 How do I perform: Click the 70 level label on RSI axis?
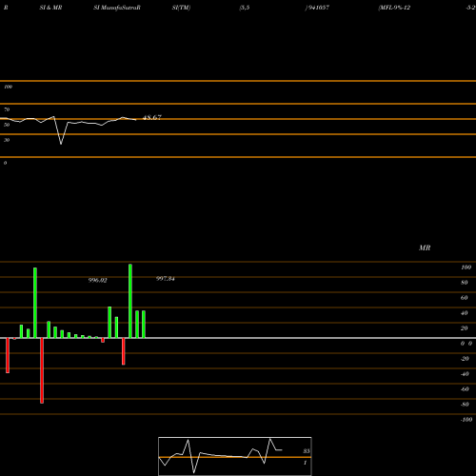coord(7,109)
